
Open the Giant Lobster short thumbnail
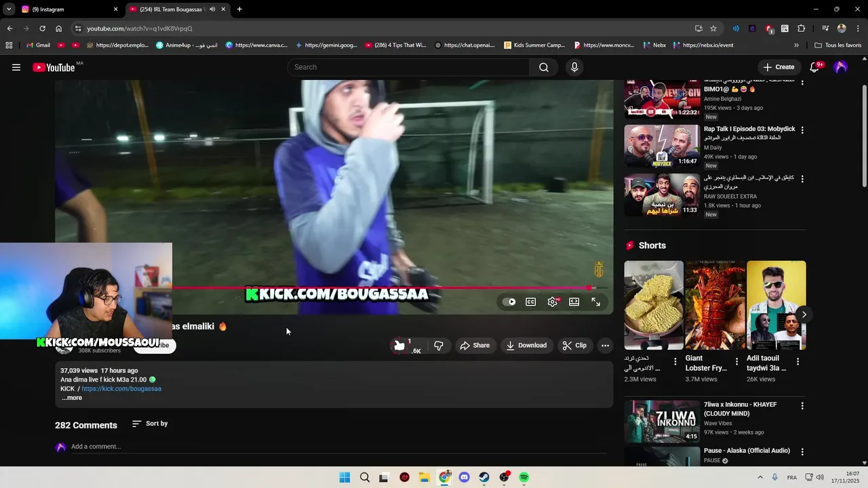(715, 305)
